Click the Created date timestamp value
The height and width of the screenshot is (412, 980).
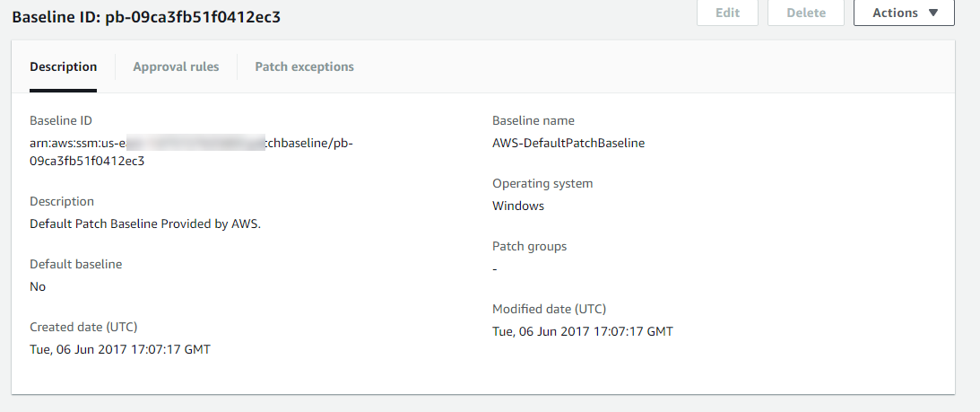(120, 349)
